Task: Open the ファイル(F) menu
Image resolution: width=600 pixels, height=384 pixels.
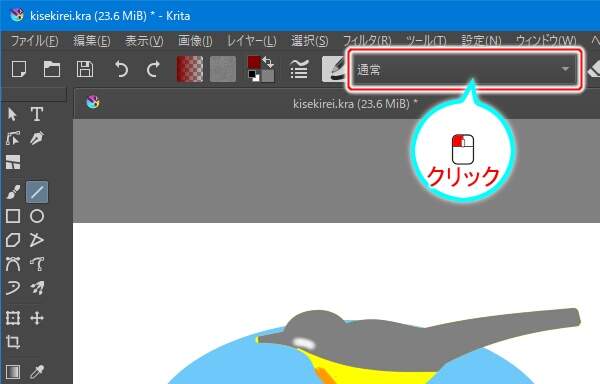Action: point(34,41)
